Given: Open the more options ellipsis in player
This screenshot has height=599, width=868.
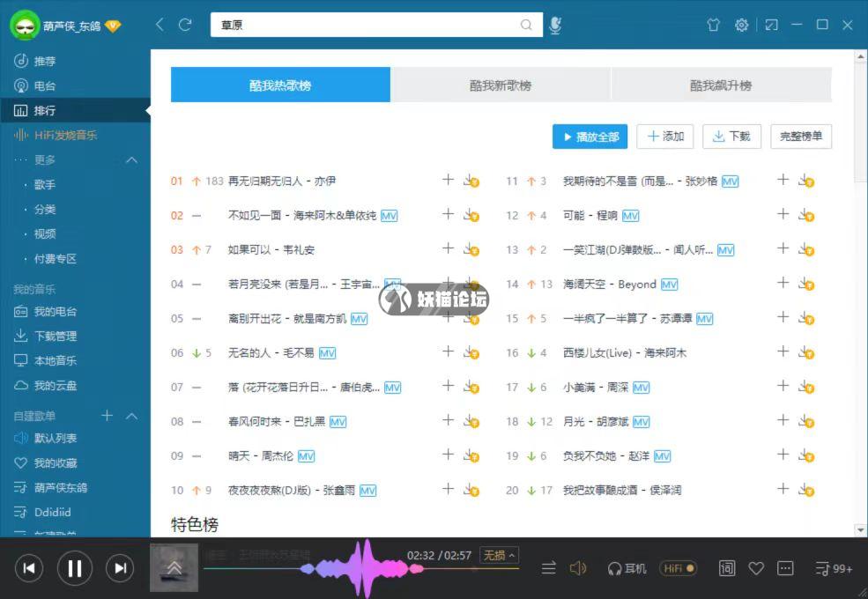Looking at the screenshot, I should click(x=785, y=568).
